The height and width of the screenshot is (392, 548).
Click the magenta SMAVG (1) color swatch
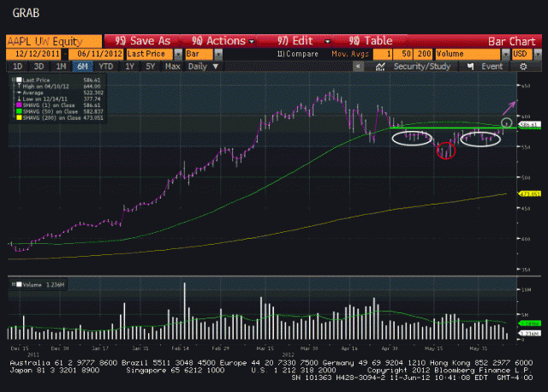point(19,105)
